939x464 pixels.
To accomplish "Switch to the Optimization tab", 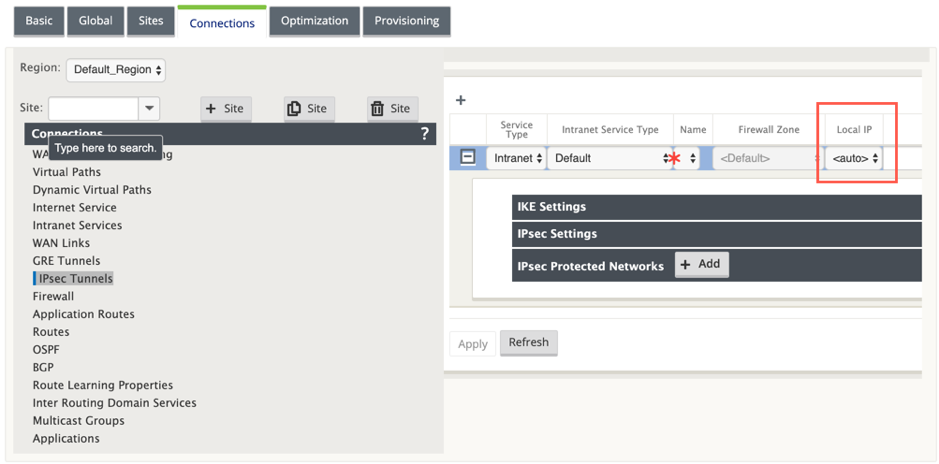I will pyautogui.click(x=314, y=21).
